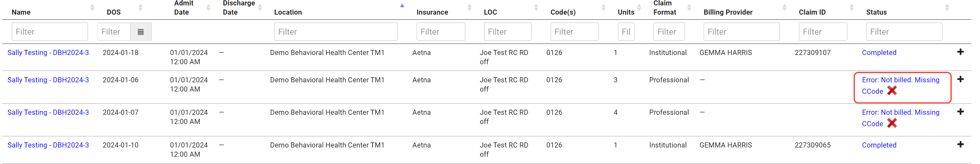
Task: Focus the Status filter field
Action: click(904, 31)
